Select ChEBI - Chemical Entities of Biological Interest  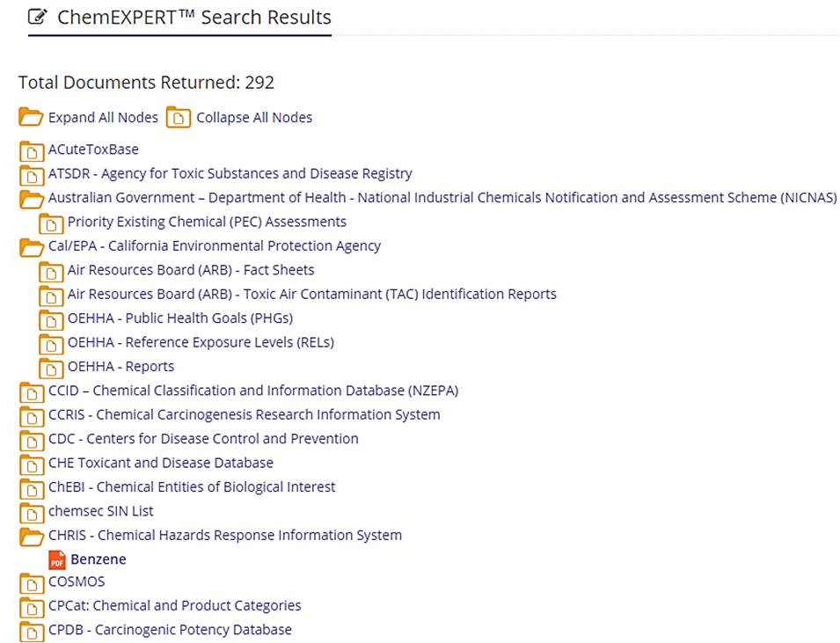pos(192,486)
